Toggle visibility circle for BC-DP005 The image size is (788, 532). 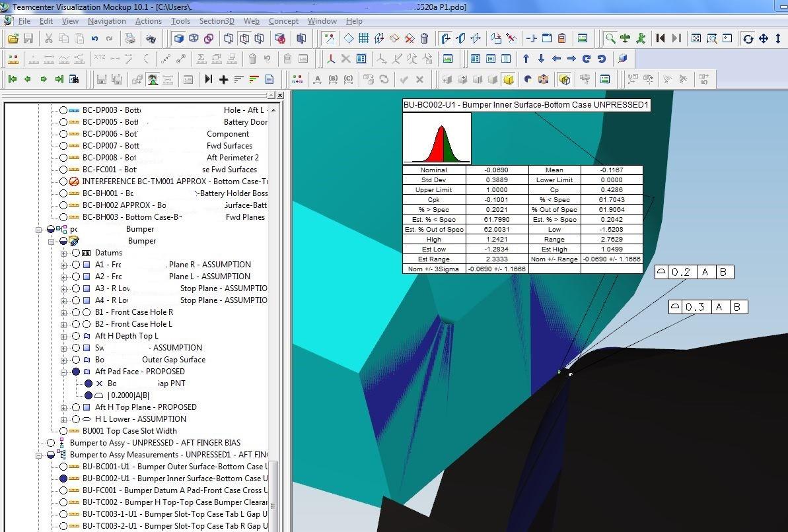(63, 122)
